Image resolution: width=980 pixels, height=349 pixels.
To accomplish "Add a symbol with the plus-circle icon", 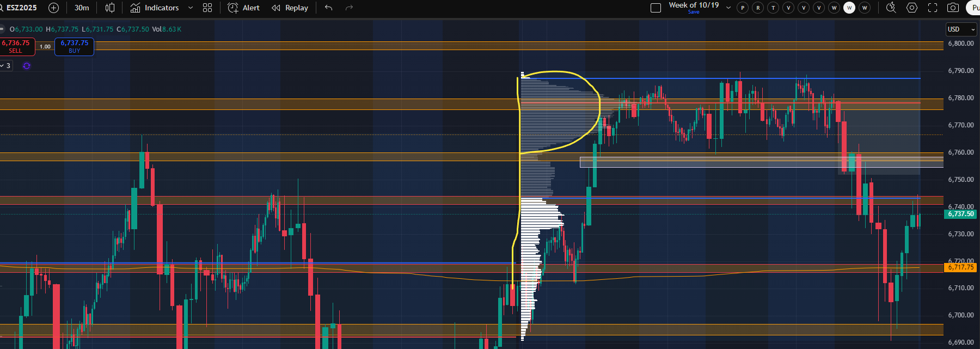I will [x=53, y=8].
